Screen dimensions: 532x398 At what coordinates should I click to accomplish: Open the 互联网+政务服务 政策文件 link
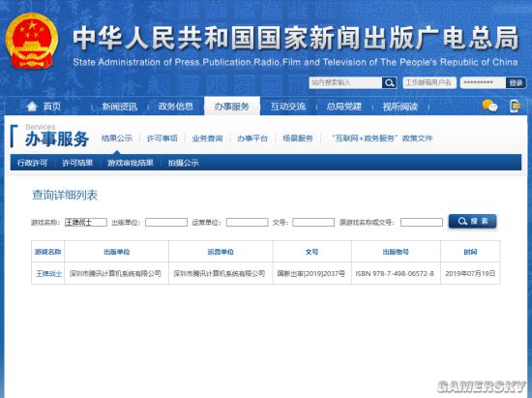(382, 138)
